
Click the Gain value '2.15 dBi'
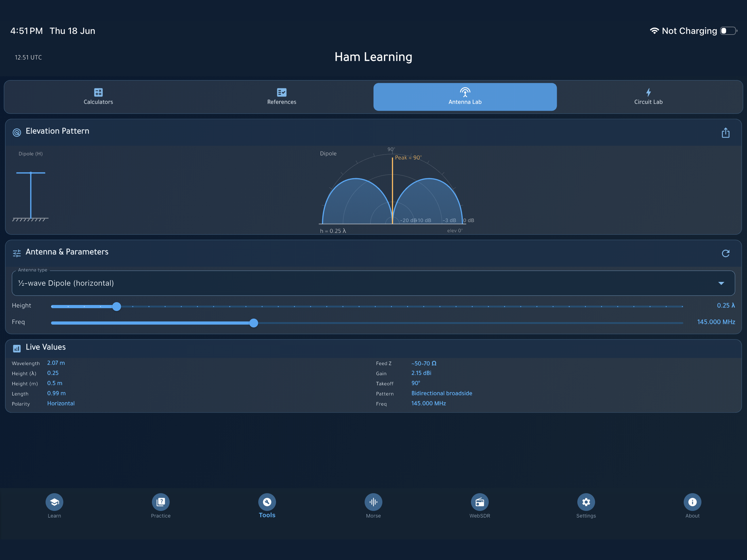(421, 373)
